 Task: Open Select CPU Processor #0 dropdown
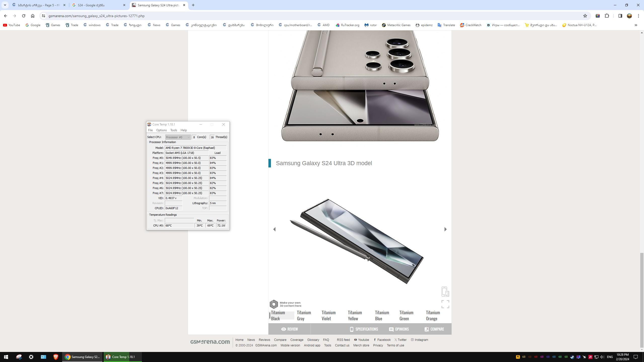point(178,137)
